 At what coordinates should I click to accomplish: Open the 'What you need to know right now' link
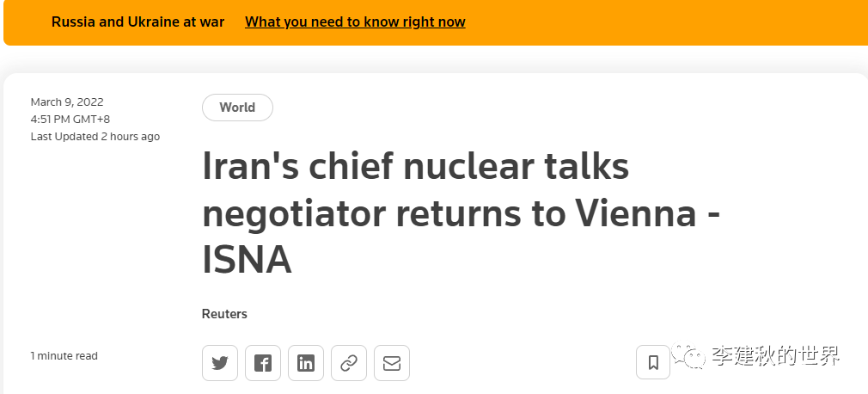tap(355, 22)
